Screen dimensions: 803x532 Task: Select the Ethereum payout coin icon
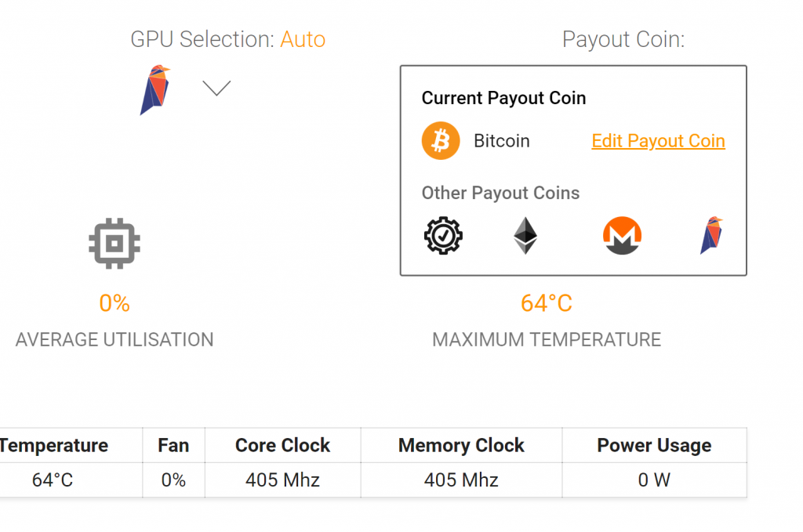coord(525,236)
